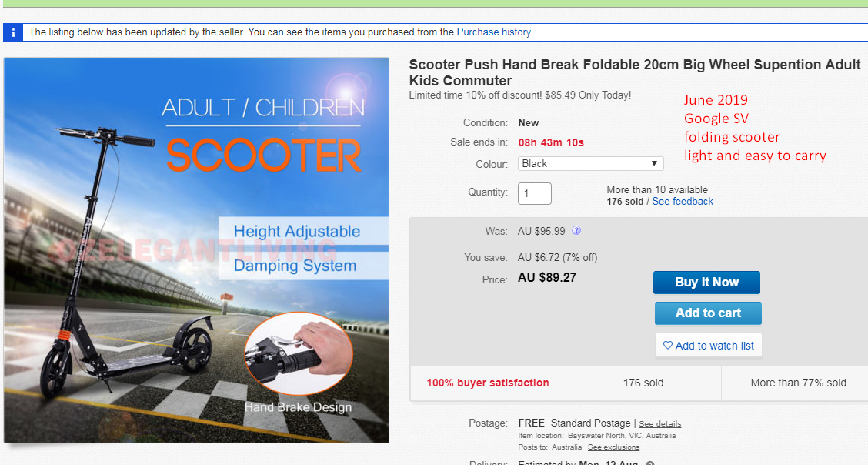Select the Black colour combo box
The width and height of the screenshot is (868, 465).
(591, 164)
